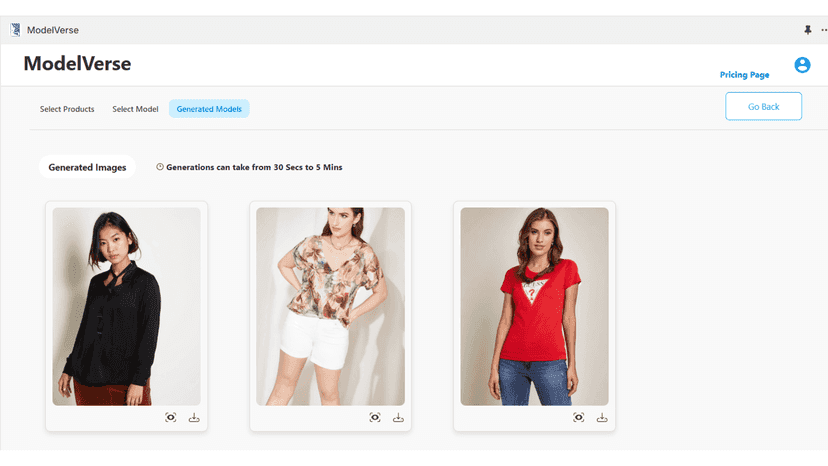Viewport: 828px width, 466px height.
Task: Switch to the Select Model tab
Action: coord(135,109)
